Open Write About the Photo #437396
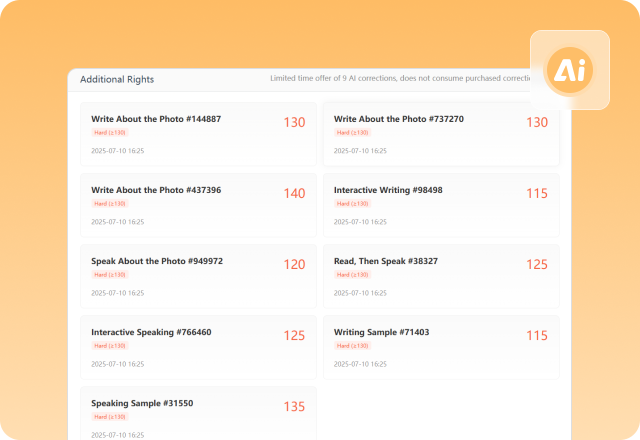640x440 pixels. [156, 190]
